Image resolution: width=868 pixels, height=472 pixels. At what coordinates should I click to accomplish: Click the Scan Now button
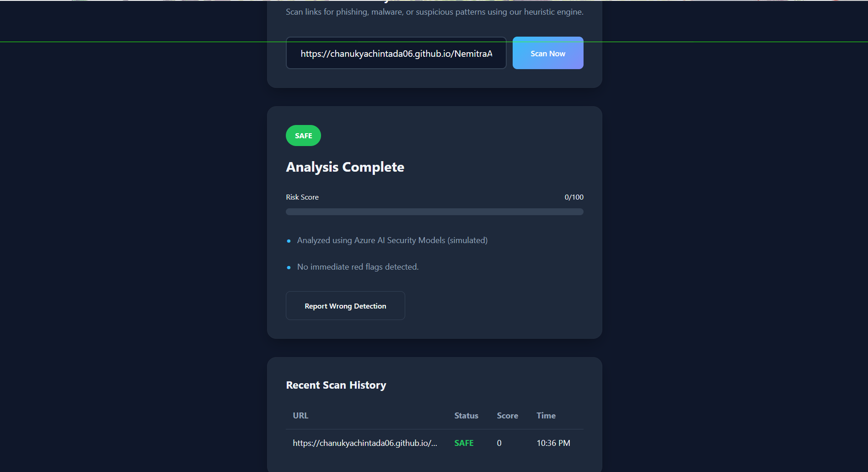[x=547, y=53]
